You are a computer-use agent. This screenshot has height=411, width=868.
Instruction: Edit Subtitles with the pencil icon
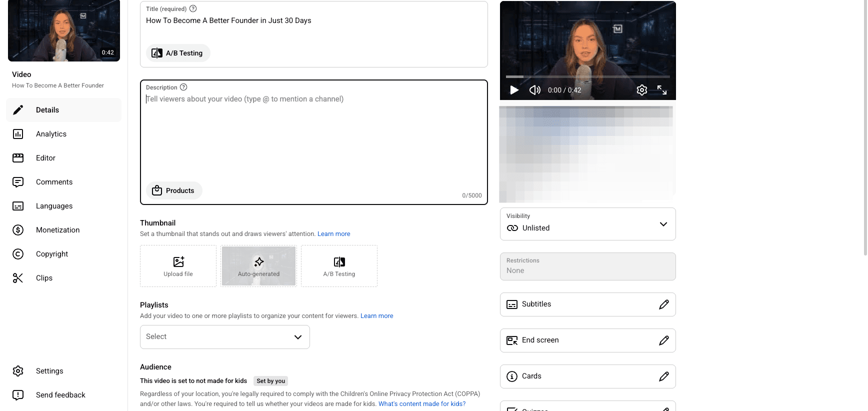click(664, 304)
